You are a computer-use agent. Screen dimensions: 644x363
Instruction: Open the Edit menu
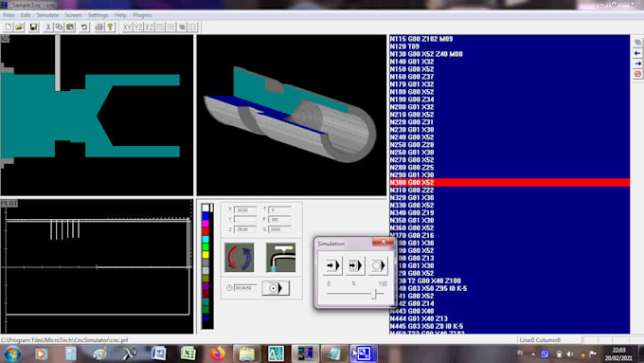[x=26, y=15]
